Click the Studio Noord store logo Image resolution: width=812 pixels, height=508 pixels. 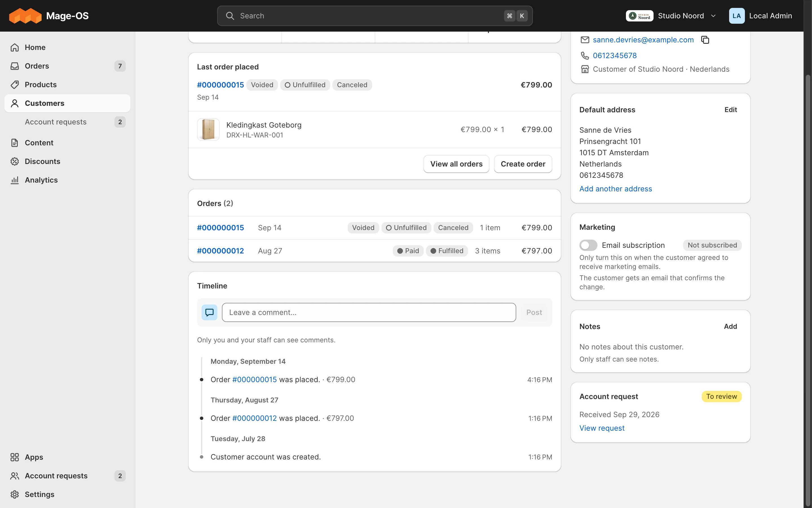[x=639, y=16]
